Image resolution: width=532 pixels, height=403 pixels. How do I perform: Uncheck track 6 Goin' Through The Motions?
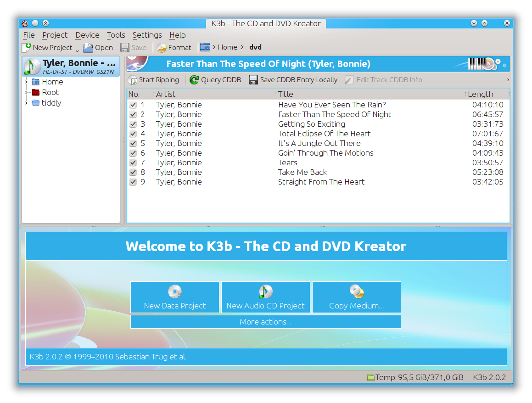point(133,153)
